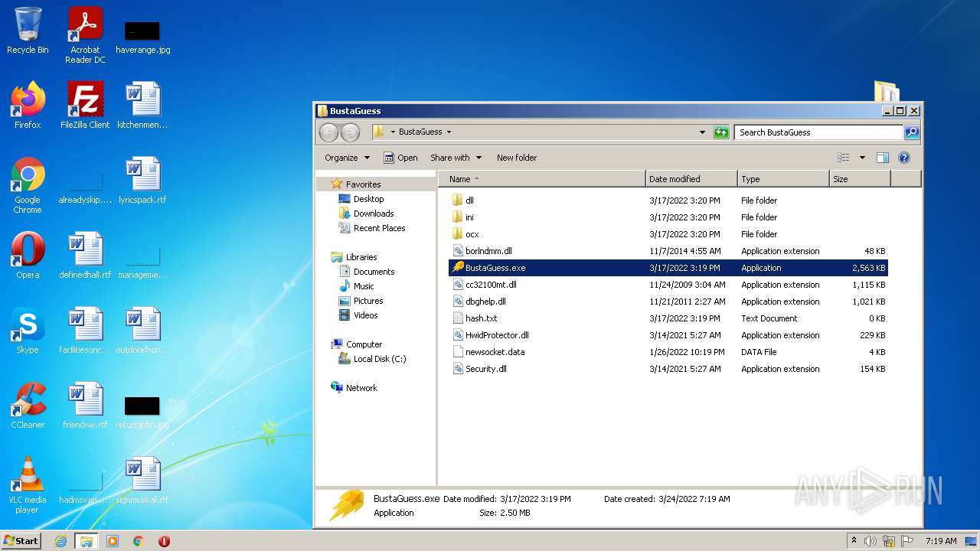Screen dimensions: 980x551
Task: Toggle the preview pane button
Action: (x=882, y=158)
